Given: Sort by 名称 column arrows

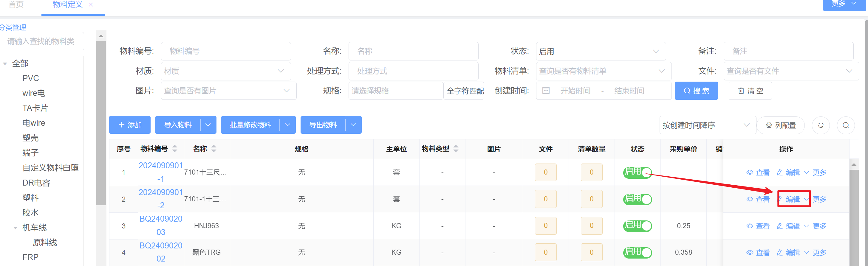Looking at the screenshot, I should [213, 148].
